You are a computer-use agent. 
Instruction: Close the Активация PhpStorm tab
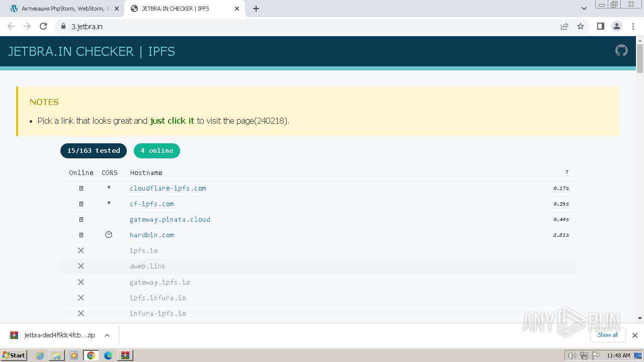[117, 9]
